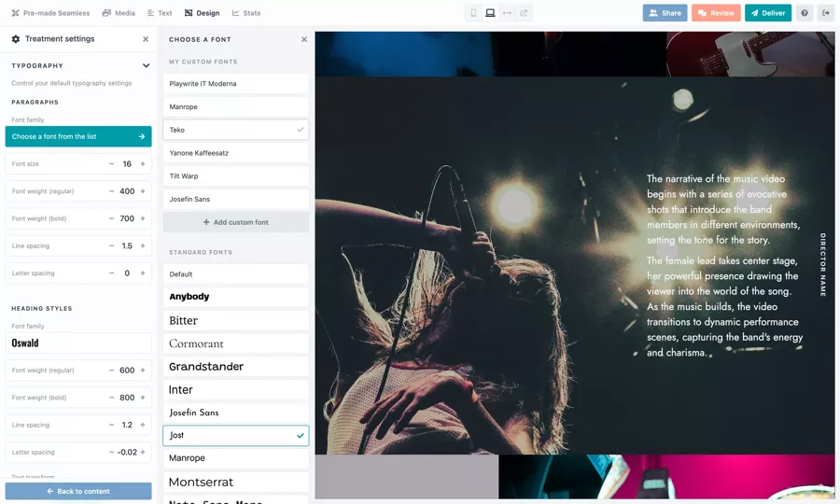Click the exit/logout icon
The width and height of the screenshot is (840, 504).
pyautogui.click(x=826, y=13)
